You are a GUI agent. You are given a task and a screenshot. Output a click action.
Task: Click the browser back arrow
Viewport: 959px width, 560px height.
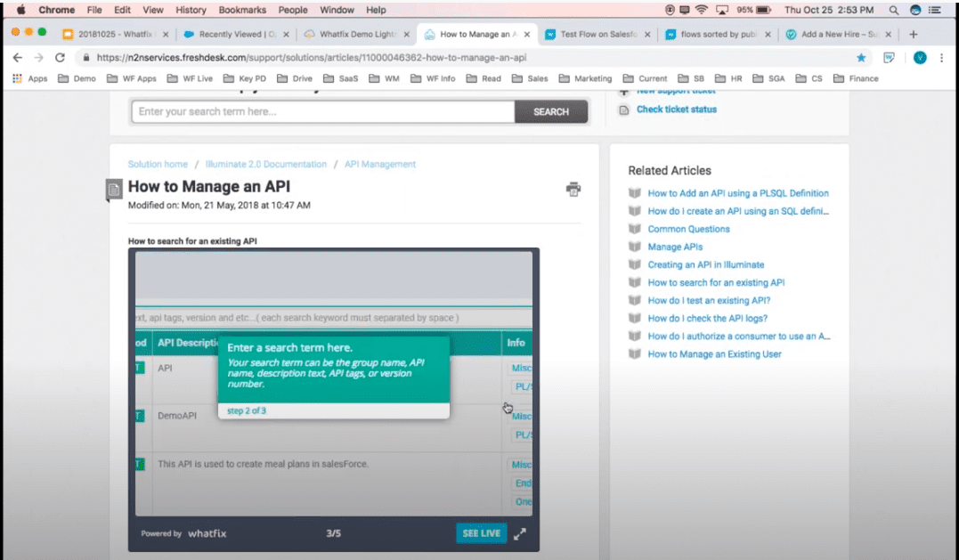(17, 58)
